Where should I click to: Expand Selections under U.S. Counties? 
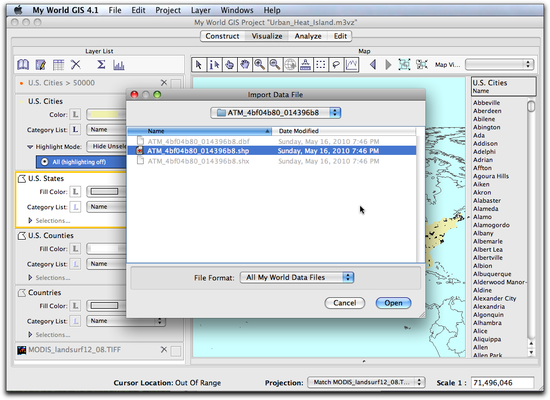click(30, 278)
